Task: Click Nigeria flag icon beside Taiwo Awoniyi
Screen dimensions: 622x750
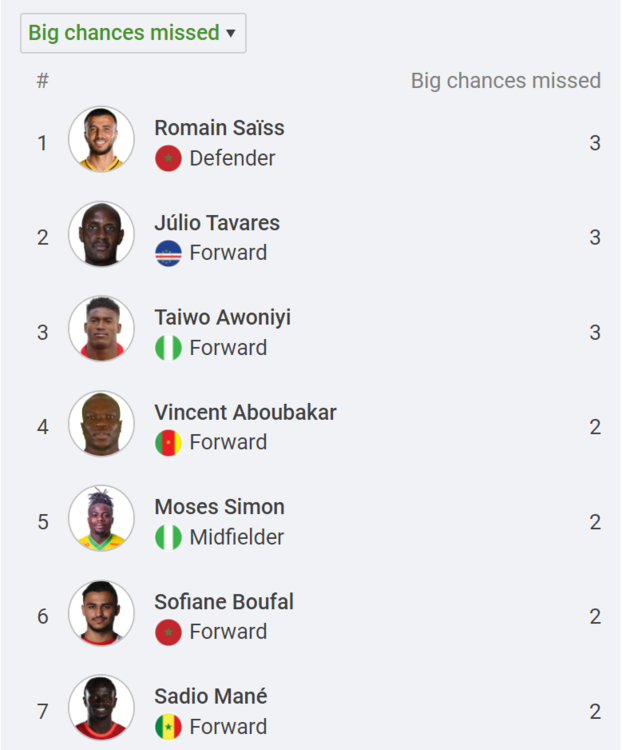Action: (168, 348)
